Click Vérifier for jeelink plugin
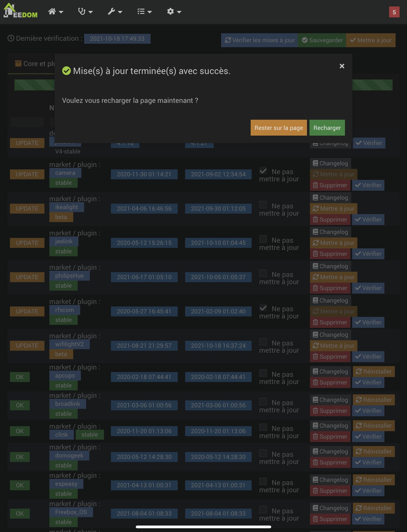 click(x=368, y=254)
